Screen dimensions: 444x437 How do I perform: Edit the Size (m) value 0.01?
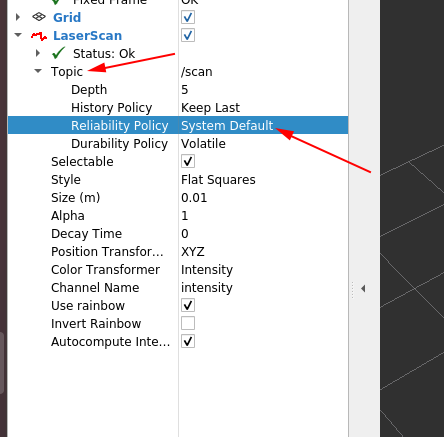(194, 198)
